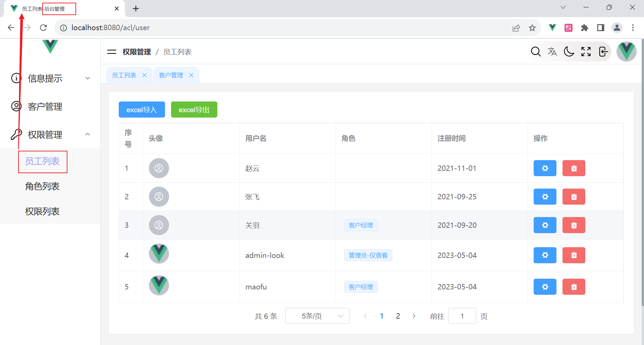This screenshot has width=644, height=345.
Task: Click the excel导出 button
Action: (x=194, y=110)
